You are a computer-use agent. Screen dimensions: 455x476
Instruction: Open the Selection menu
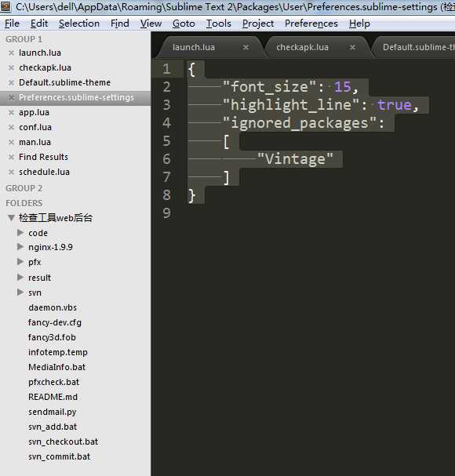click(x=79, y=24)
